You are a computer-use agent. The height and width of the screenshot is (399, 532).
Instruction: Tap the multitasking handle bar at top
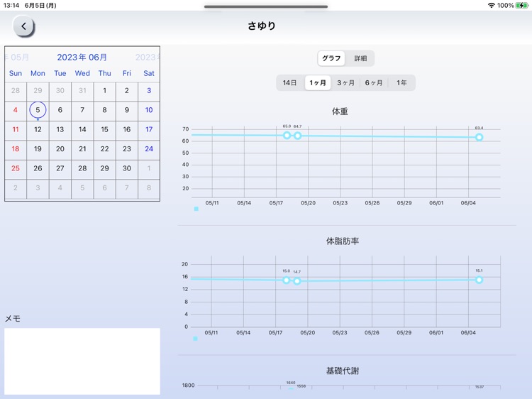coord(266,6)
